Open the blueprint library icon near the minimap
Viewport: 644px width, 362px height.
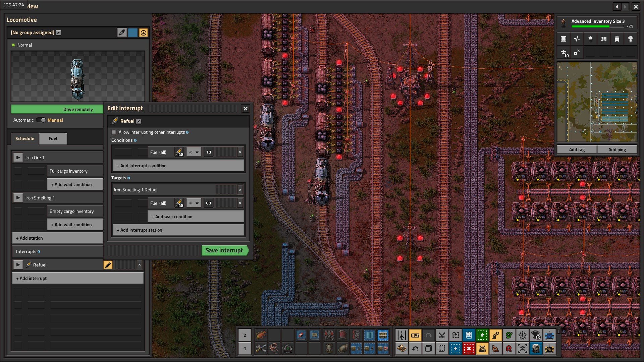[563, 39]
